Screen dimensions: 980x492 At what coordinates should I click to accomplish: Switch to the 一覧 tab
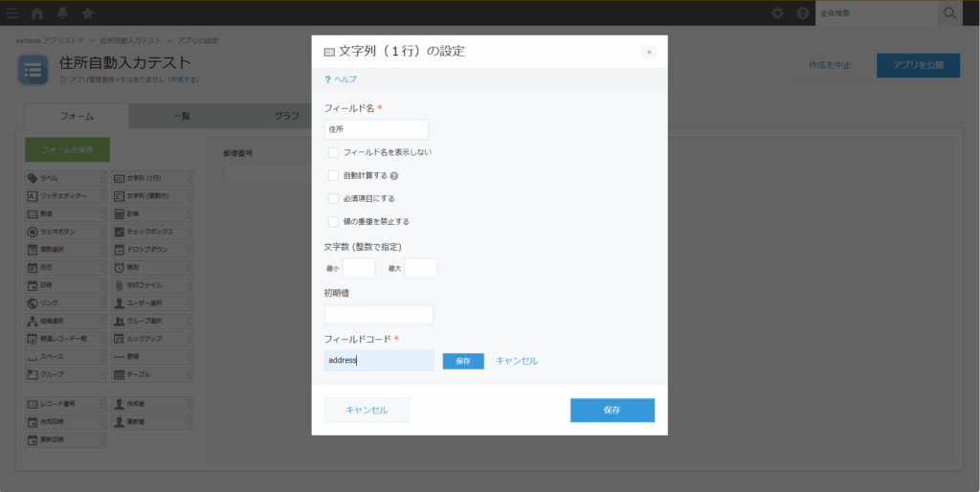(x=181, y=116)
